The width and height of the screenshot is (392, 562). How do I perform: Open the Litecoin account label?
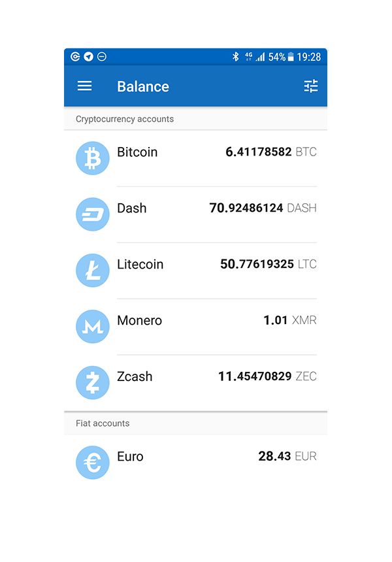click(x=140, y=264)
